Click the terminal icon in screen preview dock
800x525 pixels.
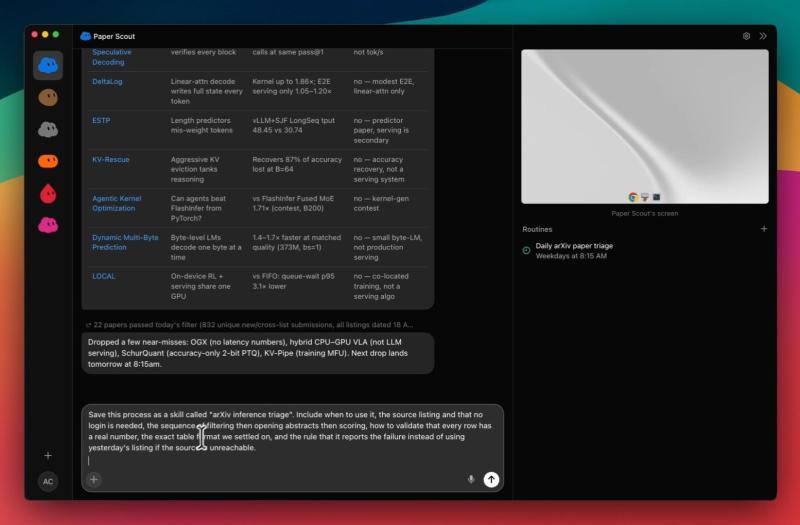pyautogui.click(x=656, y=197)
